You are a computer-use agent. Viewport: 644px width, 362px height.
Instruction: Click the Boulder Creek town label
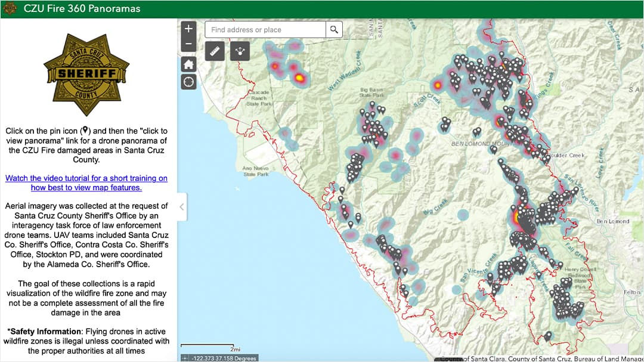coord(567,155)
